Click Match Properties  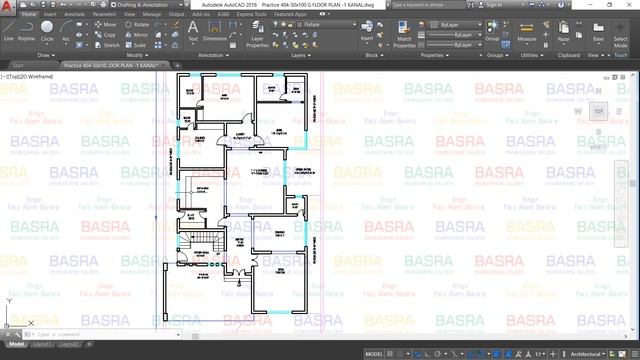(404, 35)
